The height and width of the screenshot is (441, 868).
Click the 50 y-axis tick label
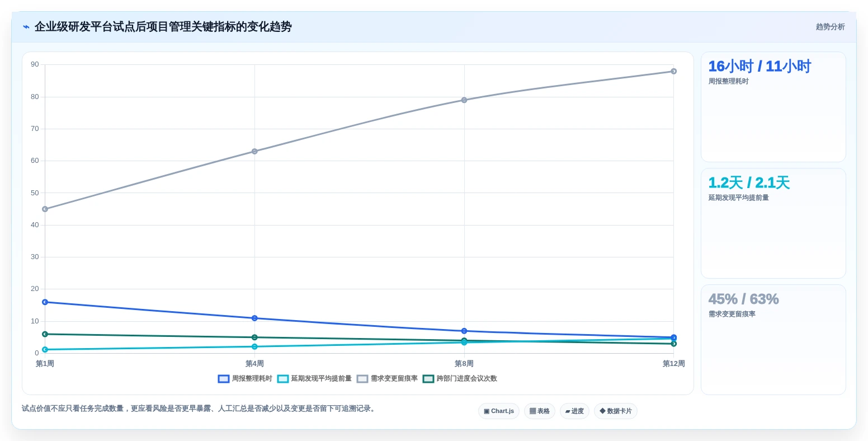(35, 193)
